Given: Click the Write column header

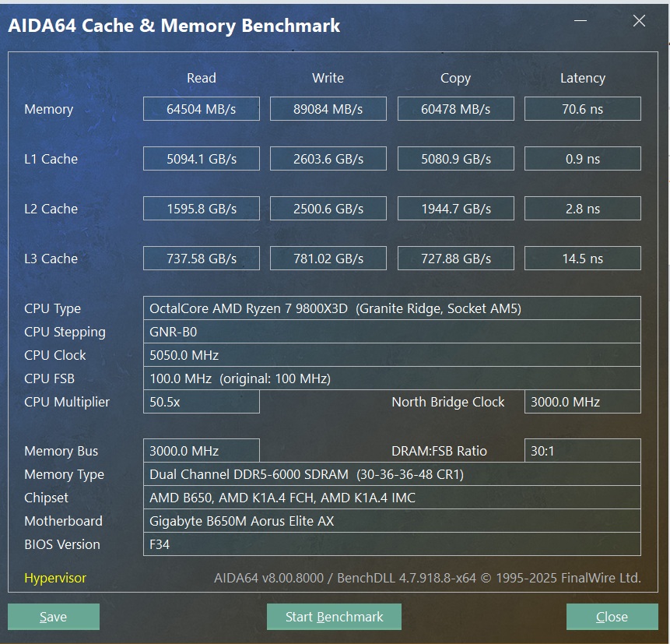Looking at the screenshot, I should pos(328,78).
